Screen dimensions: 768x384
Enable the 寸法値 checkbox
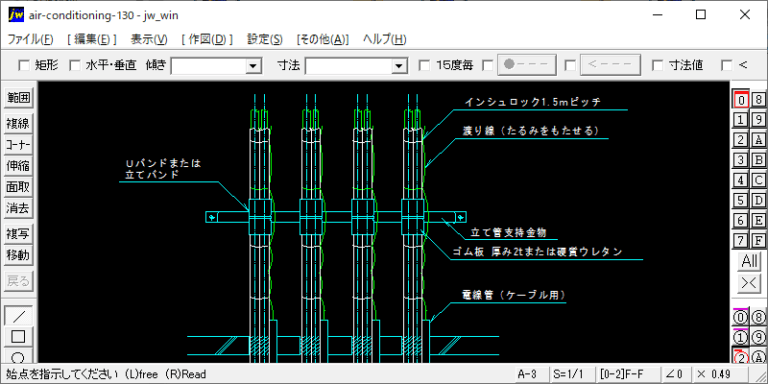(658, 65)
